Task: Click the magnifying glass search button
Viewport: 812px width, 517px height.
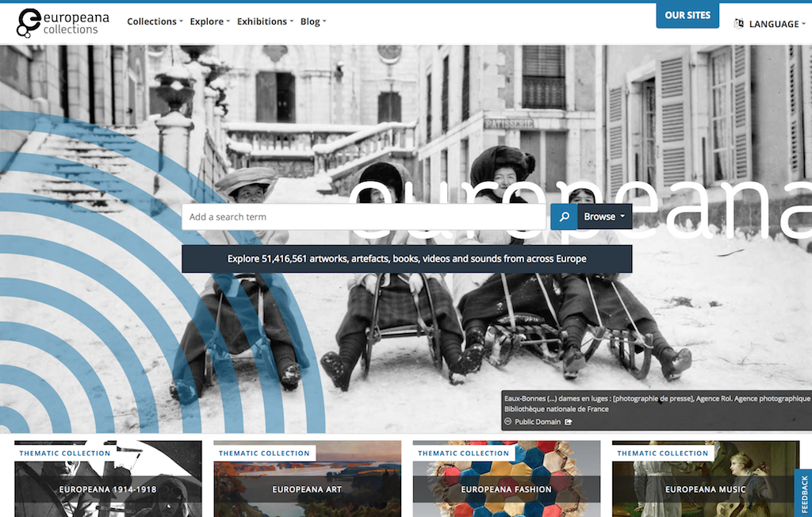Action: pyautogui.click(x=564, y=216)
